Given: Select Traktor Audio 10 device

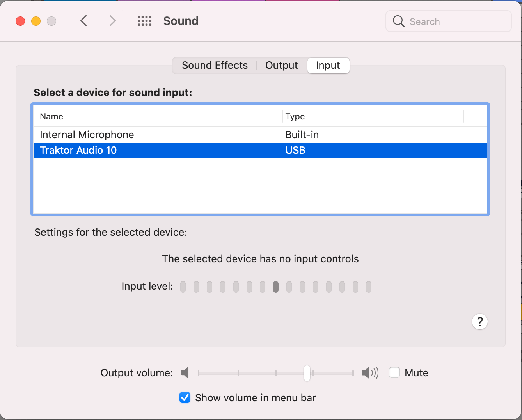Looking at the screenshot, I should (78, 150).
